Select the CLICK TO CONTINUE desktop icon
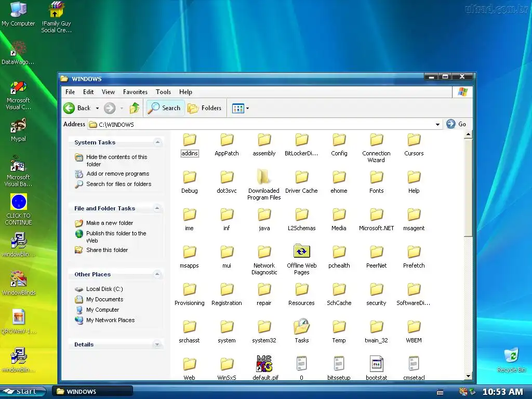Viewport: 532px width, 399px height. pyautogui.click(x=19, y=209)
